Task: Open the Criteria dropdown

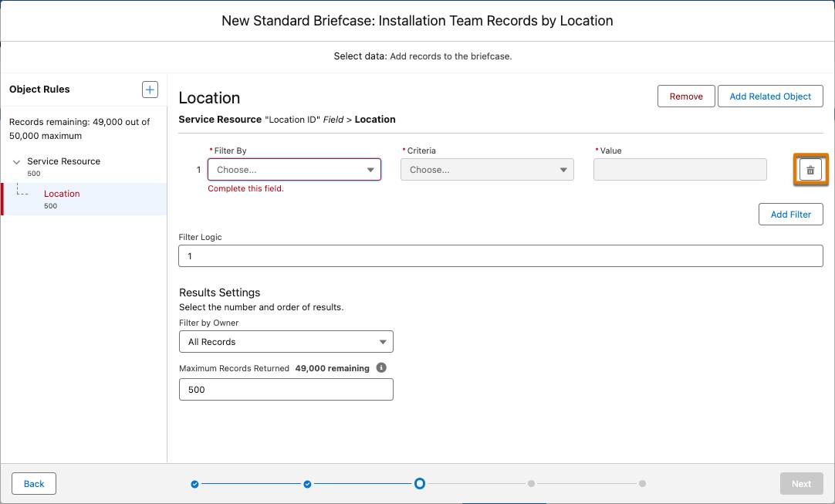Action: 487,169
